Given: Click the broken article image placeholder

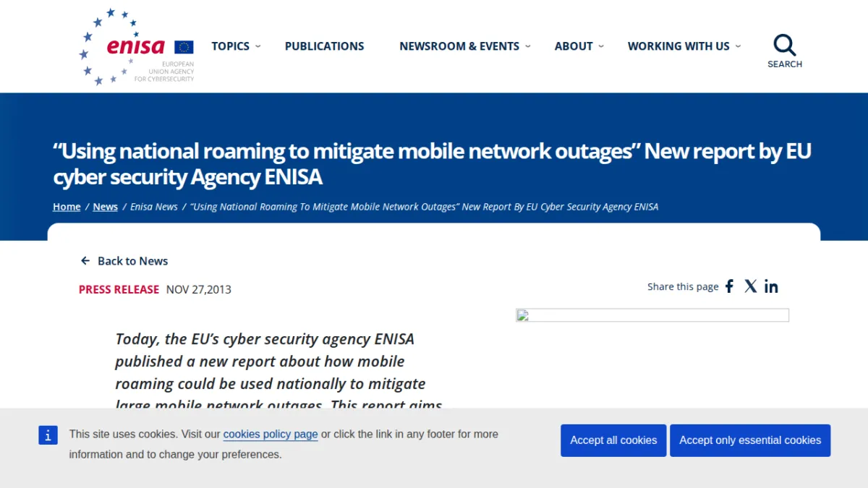Looking at the screenshot, I should (x=652, y=315).
